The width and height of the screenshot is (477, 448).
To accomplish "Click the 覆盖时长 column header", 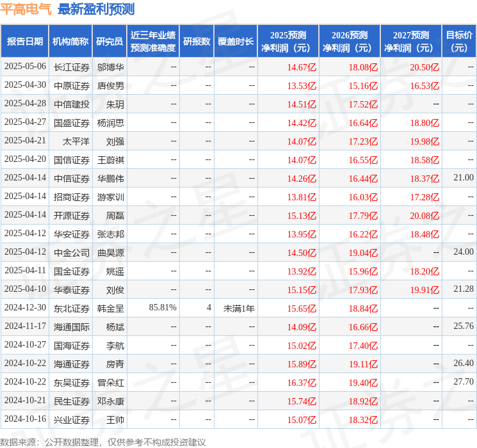I will coord(236,42).
